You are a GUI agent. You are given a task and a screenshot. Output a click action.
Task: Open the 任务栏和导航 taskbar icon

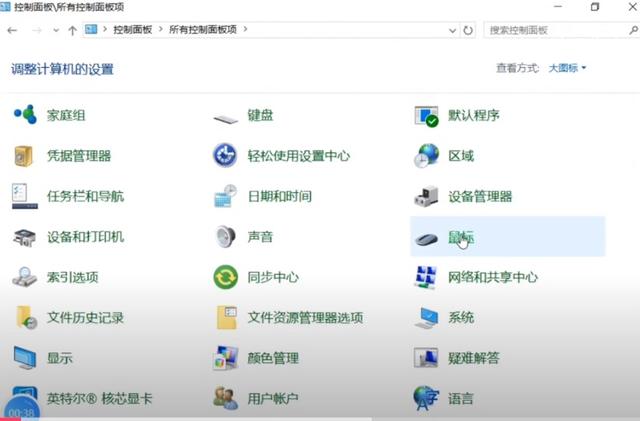[24, 196]
